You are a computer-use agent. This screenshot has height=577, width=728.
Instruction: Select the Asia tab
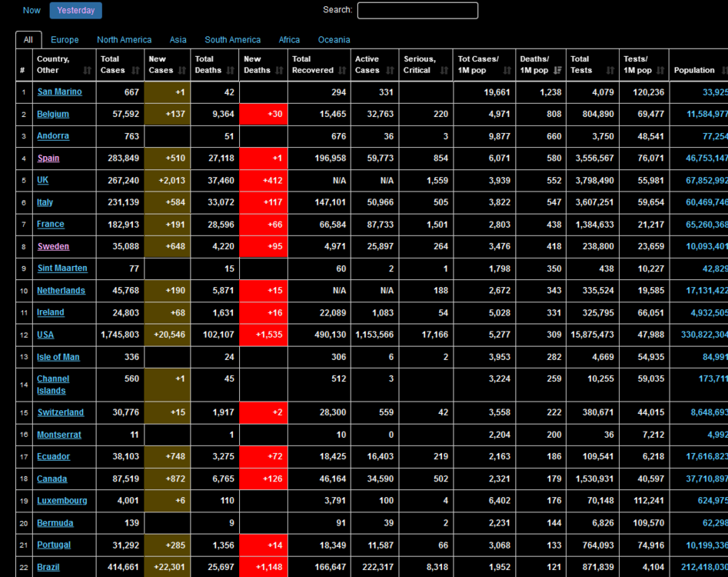(x=178, y=39)
